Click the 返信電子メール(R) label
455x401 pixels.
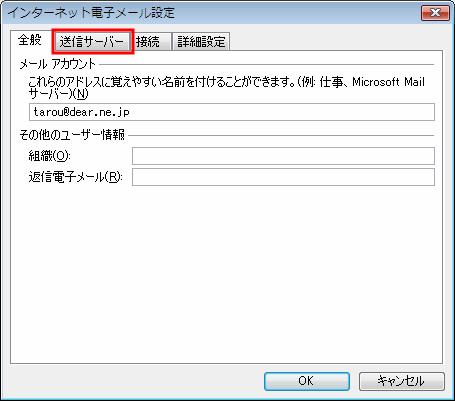click(x=75, y=177)
